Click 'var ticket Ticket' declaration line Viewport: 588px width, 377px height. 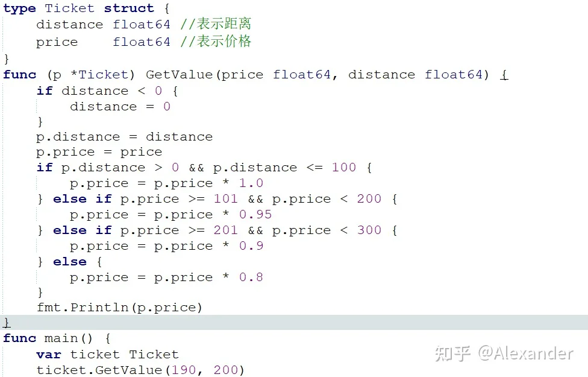tap(107, 355)
